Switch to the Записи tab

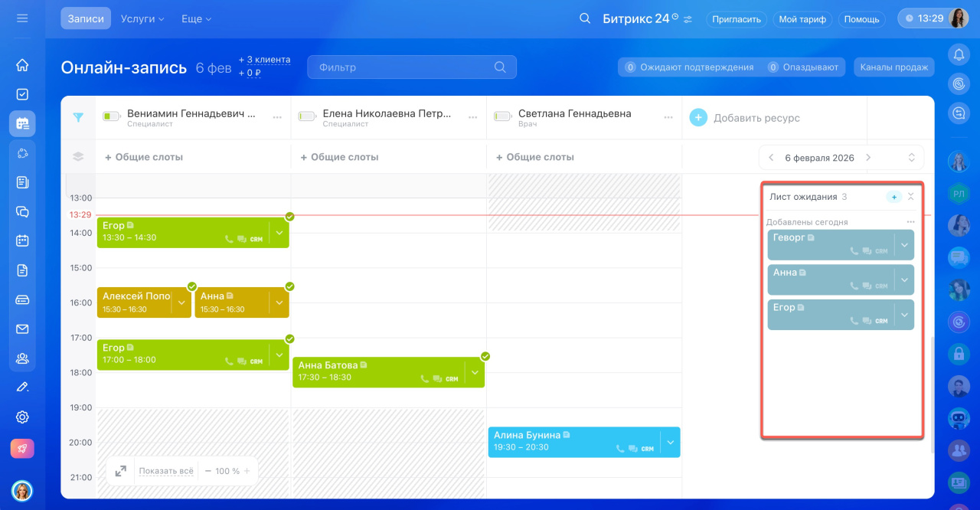pos(86,18)
